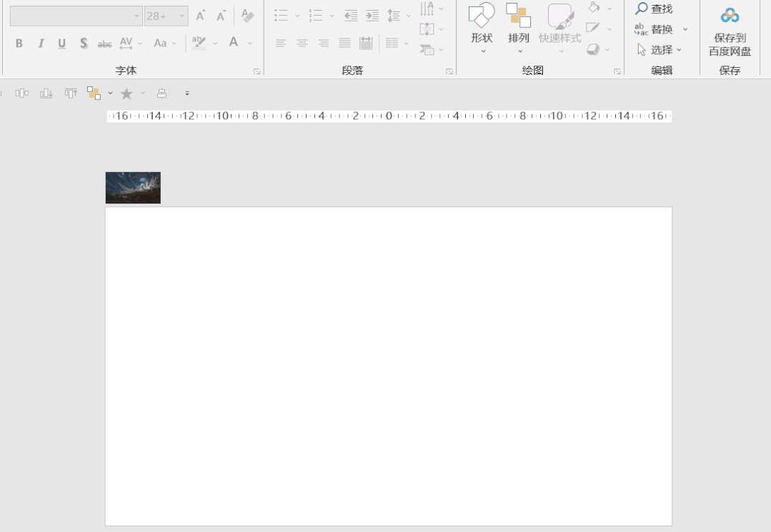This screenshot has width=771, height=532.
Task: Open the 字体 font dialog launcher
Action: tap(257, 71)
